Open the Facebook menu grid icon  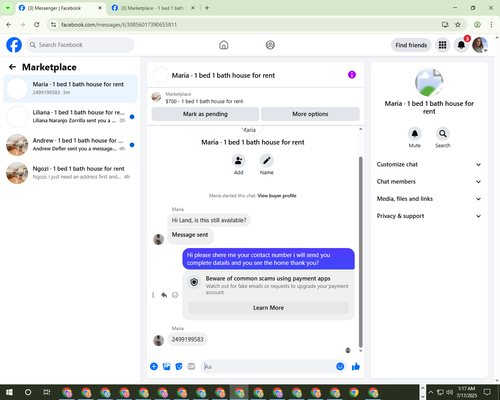(x=442, y=45)
